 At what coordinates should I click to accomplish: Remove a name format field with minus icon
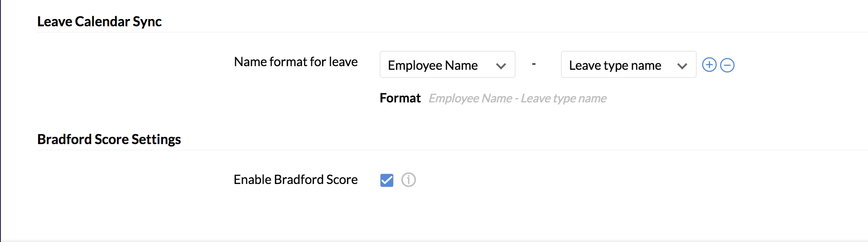[x=727, y=65]
